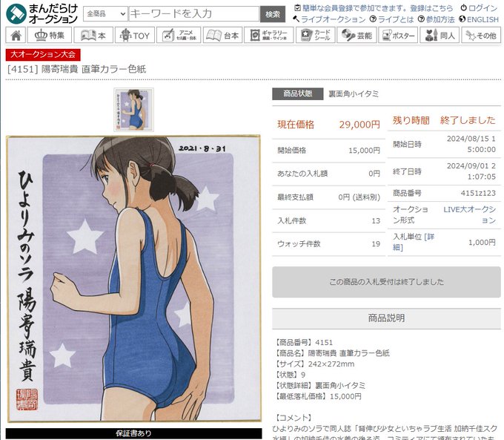Select the small shikishi thumbnail image
The height and width of the screenshot is (440, 504).
pyautogui.click(x=133, y=110)
